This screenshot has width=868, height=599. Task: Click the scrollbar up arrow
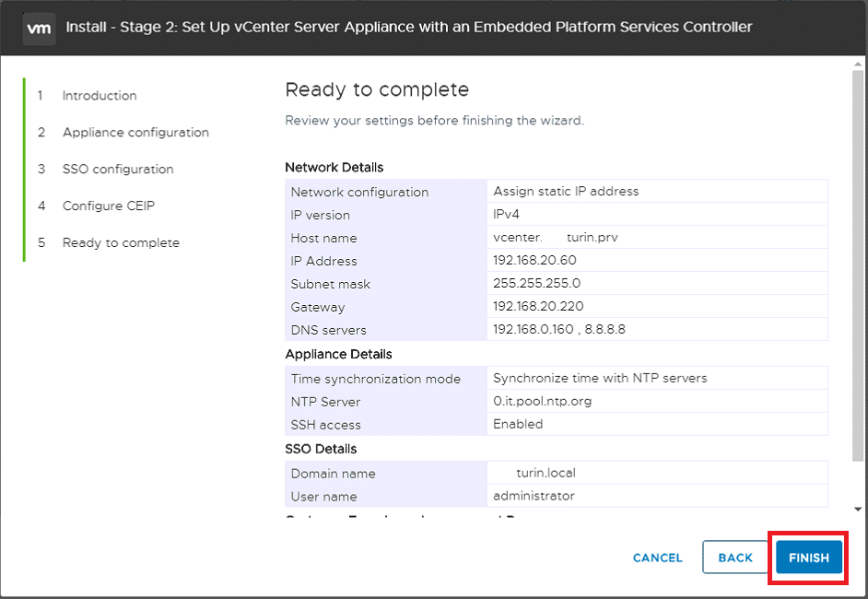(858, 65)
